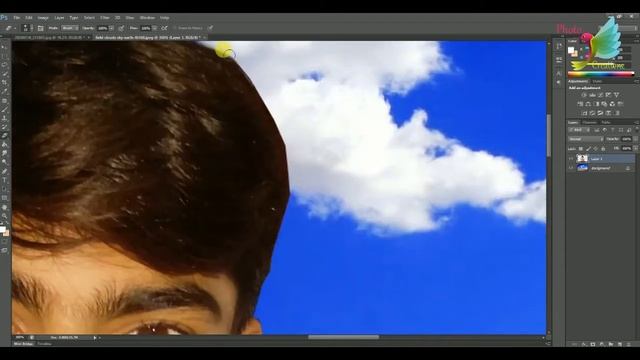
Task: Open the File menu
Action: point(17,18)
